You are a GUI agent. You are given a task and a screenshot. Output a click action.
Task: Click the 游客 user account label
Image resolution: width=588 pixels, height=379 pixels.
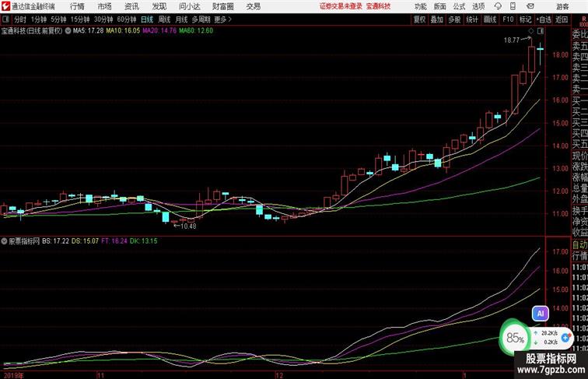(x=562, y=6)
